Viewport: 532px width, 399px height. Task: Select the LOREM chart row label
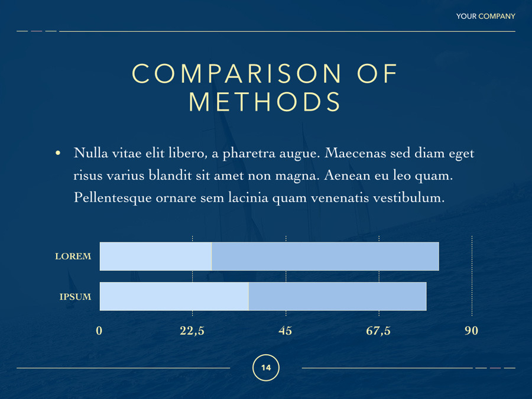click(x=73, y=257)
